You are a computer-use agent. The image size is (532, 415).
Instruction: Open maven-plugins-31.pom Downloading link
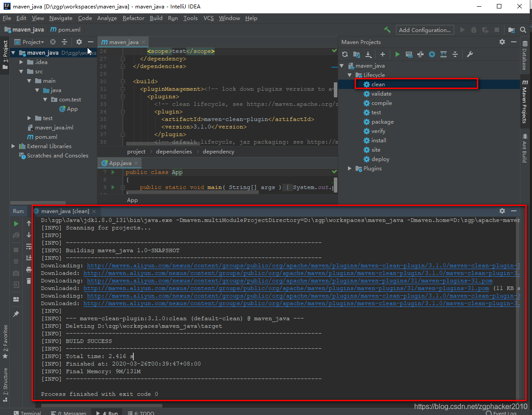[289, 281]
